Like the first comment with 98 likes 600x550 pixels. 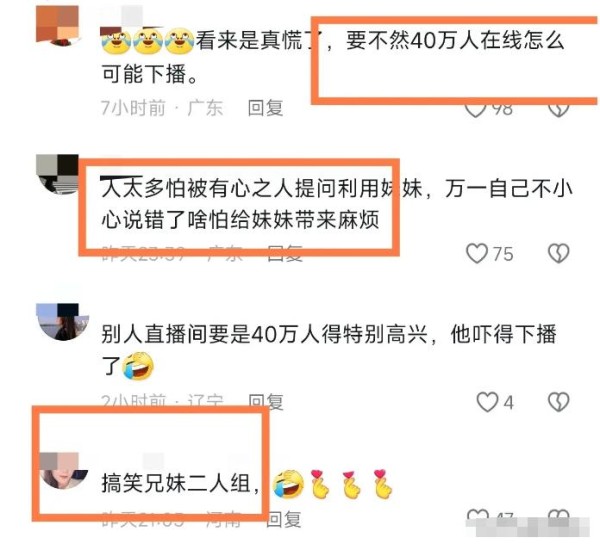point(475,110)
